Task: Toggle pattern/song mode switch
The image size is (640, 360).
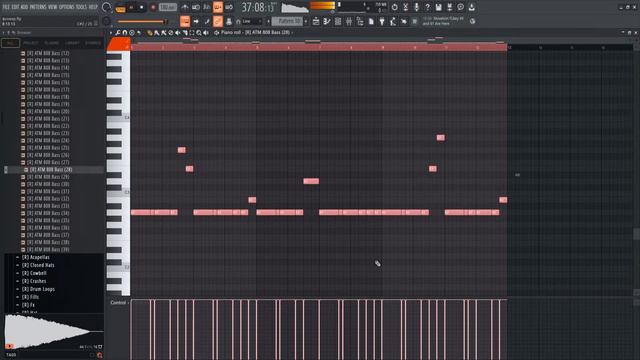Action: click(120, 8)
